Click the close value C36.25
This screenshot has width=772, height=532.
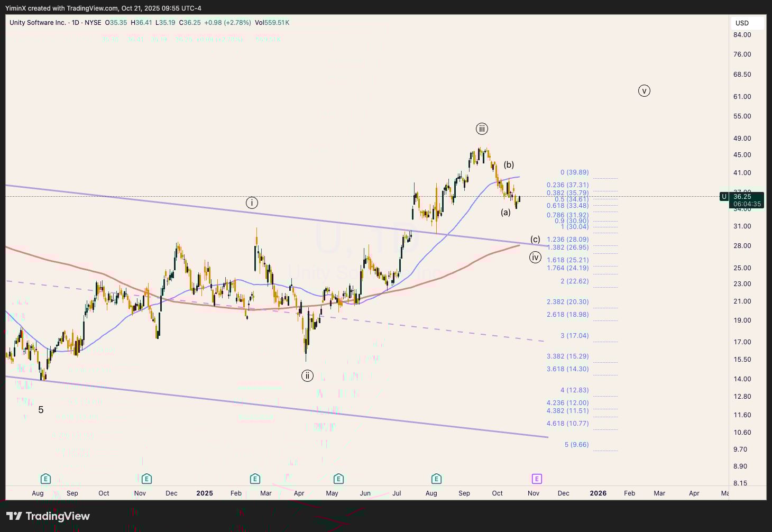point(190,23)
